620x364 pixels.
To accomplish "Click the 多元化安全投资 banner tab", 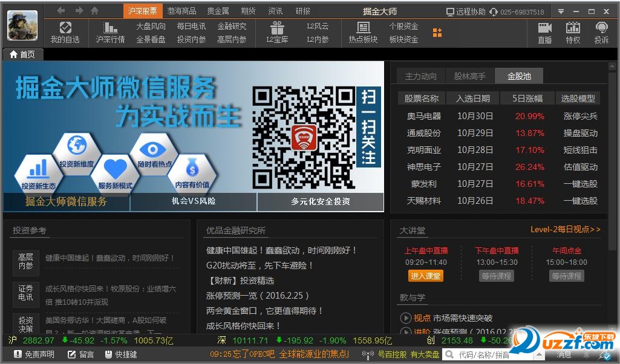I will (x=320, y=201).
